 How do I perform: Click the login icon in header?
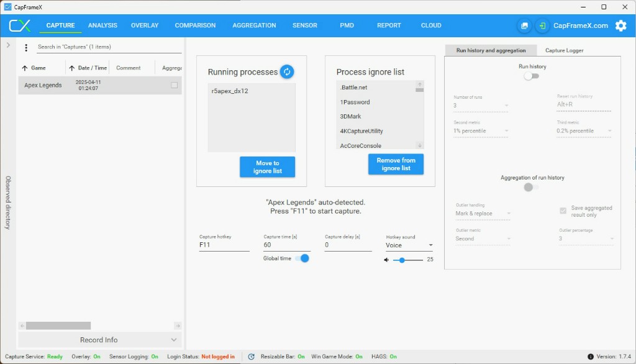542,25
